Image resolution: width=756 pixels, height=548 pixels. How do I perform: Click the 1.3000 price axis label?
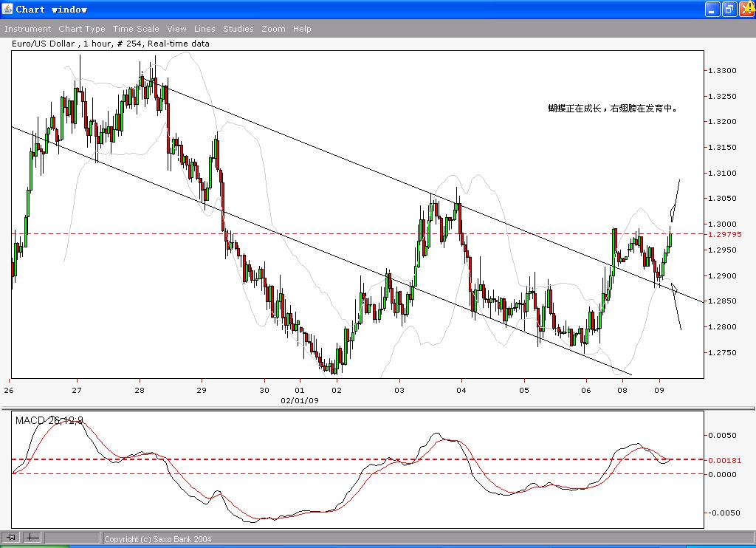click(x=722, y=224)
